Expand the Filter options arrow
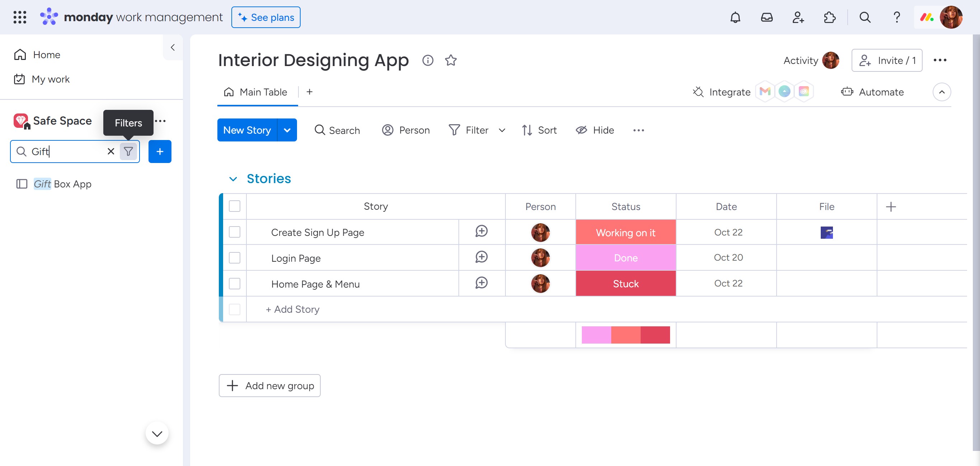The image size is (980, 466). (x=502, y=130)
